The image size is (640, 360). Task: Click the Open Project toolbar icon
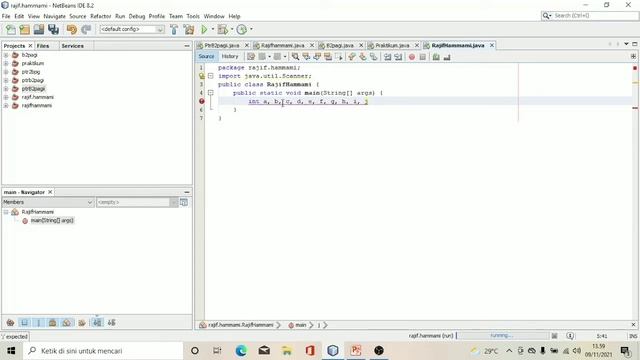point(39,29)
